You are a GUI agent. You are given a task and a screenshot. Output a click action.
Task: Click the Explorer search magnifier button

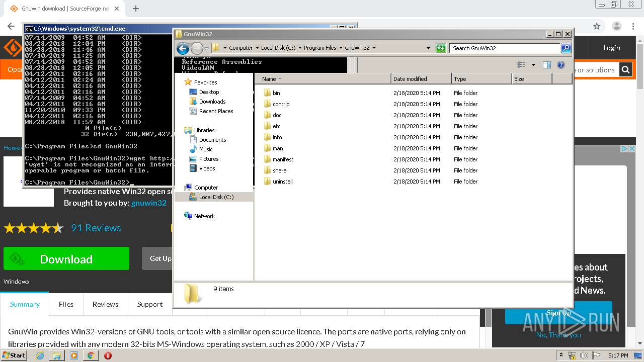(566, 48)
